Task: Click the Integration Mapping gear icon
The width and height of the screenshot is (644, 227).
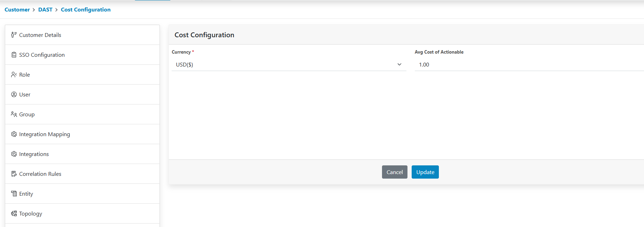Action: 14,134
